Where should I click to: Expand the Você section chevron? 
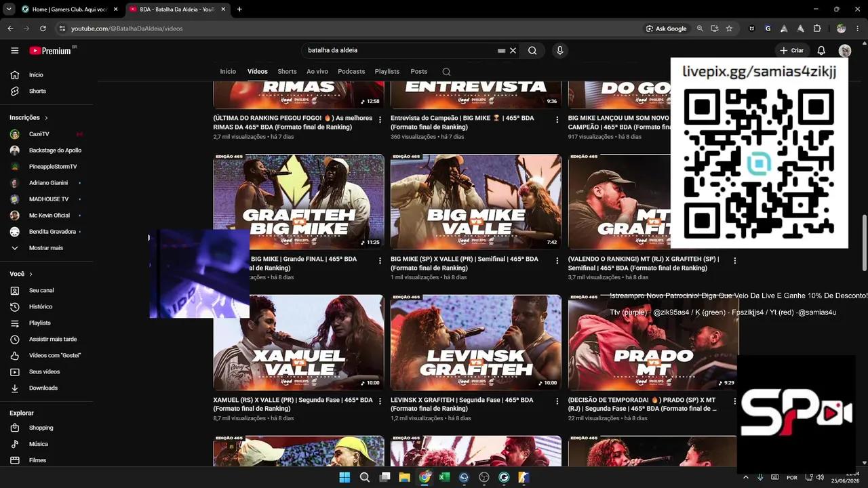click(31, 274)
